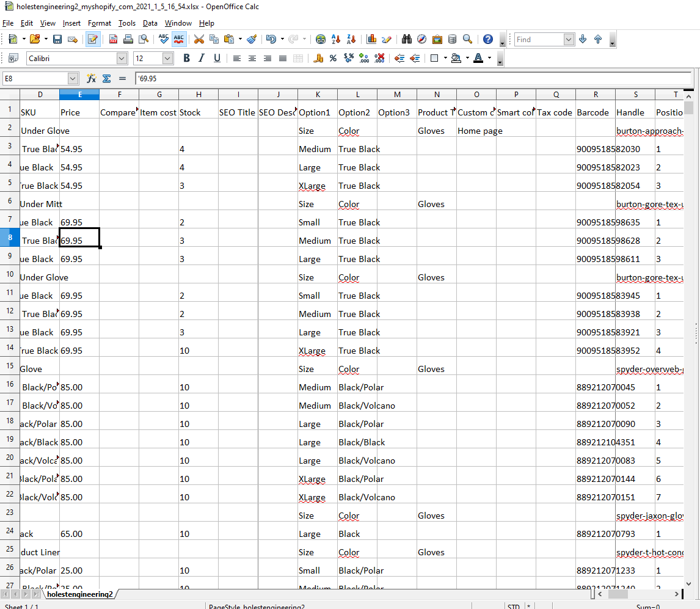Screen dimensions: 700x609
Task: Open the Format menu
Action: coord(99,23)
